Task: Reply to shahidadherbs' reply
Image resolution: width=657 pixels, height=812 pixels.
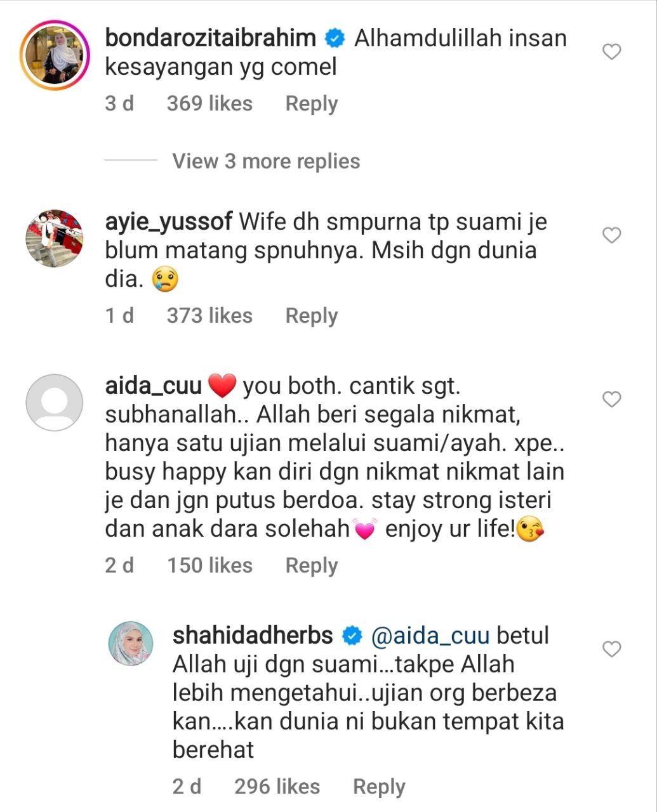Action: [x=379, y=787]
